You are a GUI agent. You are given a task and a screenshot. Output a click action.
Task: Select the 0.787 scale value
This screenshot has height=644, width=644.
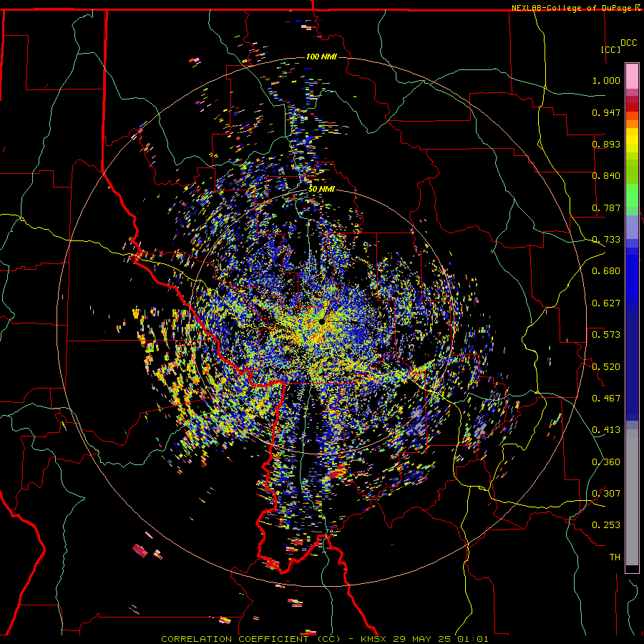(x=606, y=208)
